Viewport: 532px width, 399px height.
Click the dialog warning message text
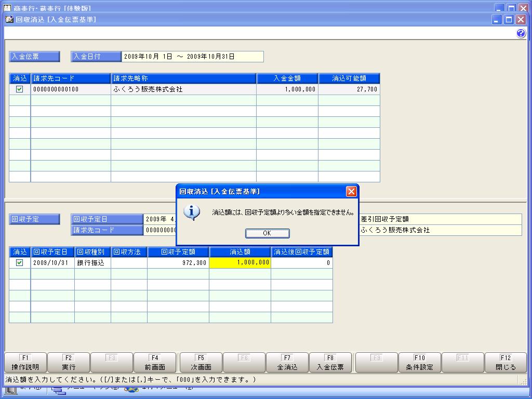coord(283,212)
